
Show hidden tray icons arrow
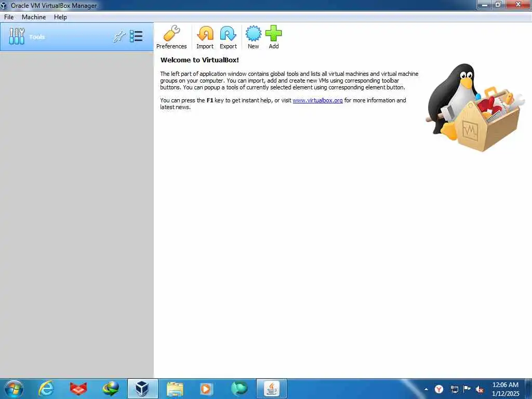coord(426,389)
